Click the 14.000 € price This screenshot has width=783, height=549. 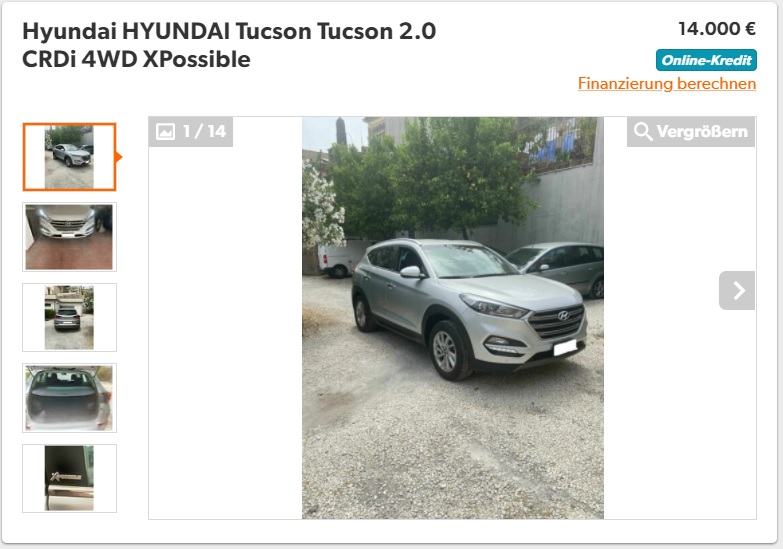[x=717, y=29]
